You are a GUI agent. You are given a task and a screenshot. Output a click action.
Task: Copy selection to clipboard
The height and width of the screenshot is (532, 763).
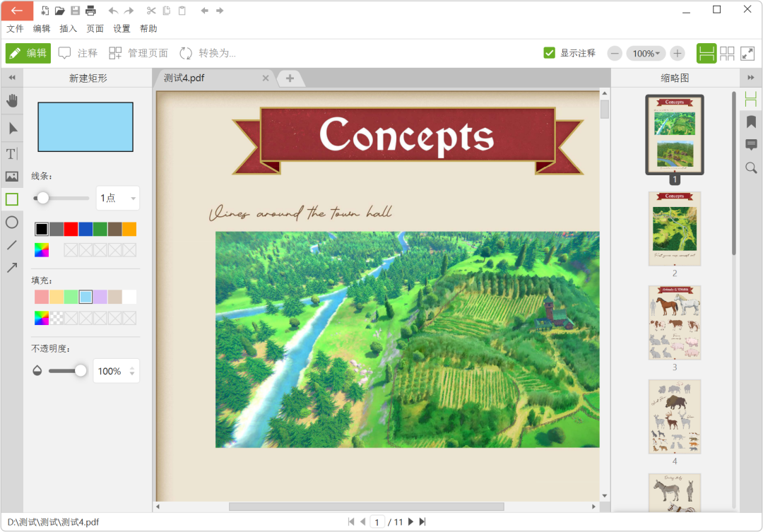pyautogui.click(x=167, y=10)
